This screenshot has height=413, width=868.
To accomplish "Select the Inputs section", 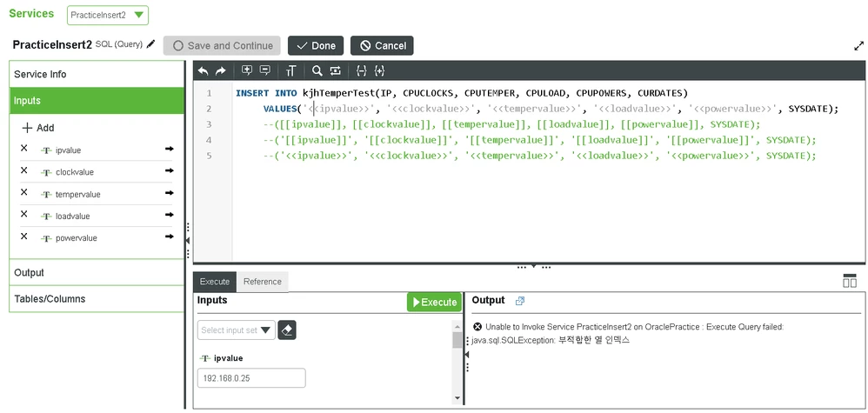I will click(97, 101).
